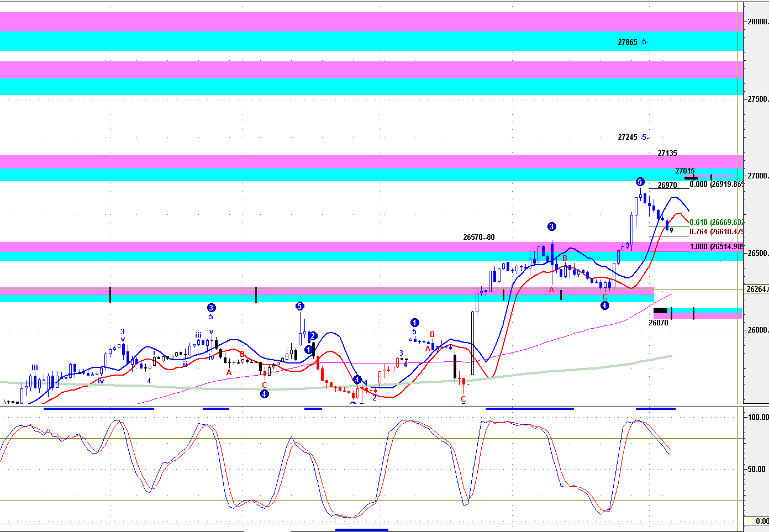Click the 27135 price annotation
Image resolution: width=769 pixels, height=532 pixels.
click(667, 153)
